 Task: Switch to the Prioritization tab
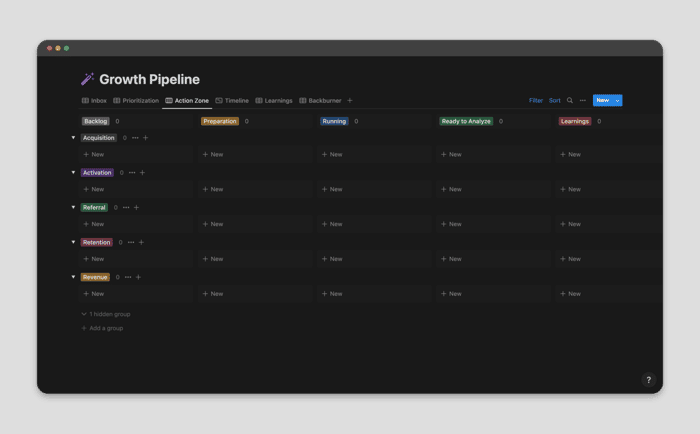coord(136,100)
